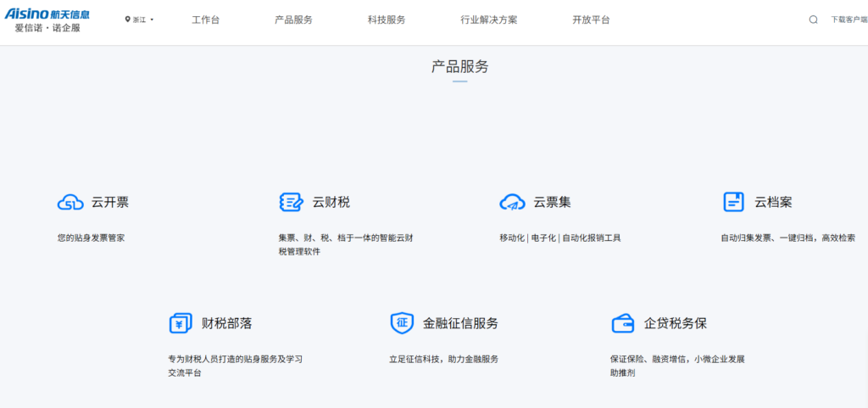Open the 行业解决方案 navigation menu
This screenshot has width=868, height=408.
pyautogui.click(x=489, y=20)
